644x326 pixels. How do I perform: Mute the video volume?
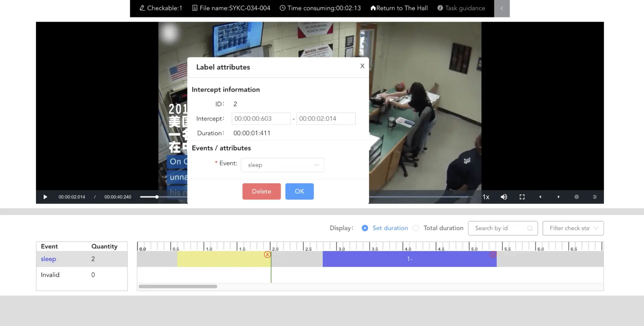504,197
